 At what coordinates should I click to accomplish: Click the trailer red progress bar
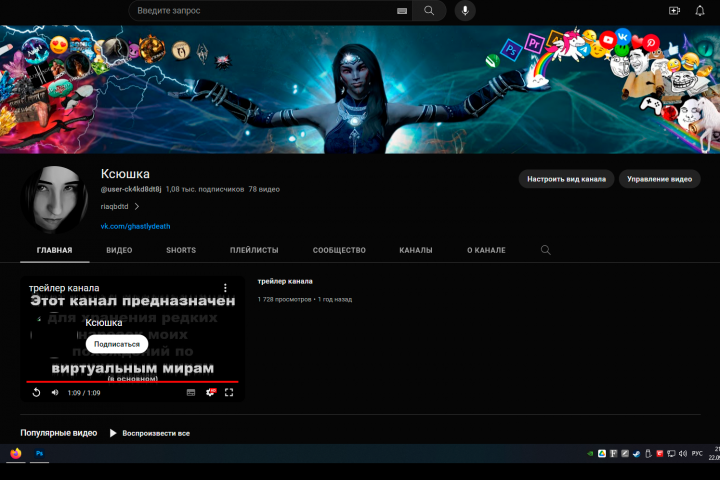point(132,382)
